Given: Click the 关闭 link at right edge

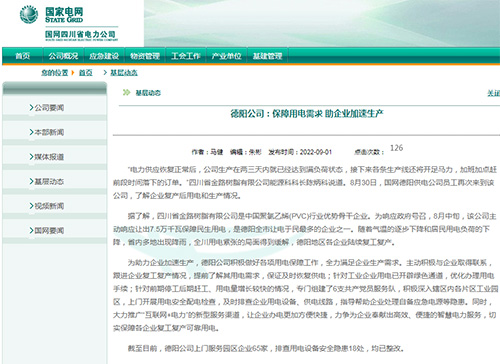Looking at the screenshot, I should (494, 93).
